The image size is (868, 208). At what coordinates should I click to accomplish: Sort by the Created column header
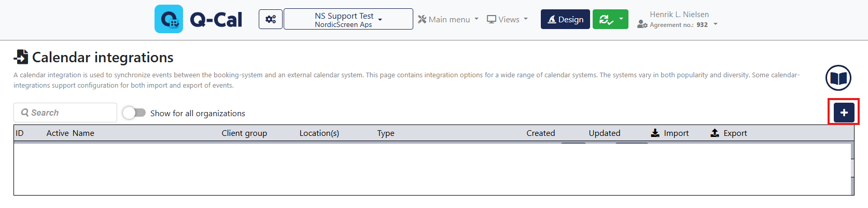541,133
